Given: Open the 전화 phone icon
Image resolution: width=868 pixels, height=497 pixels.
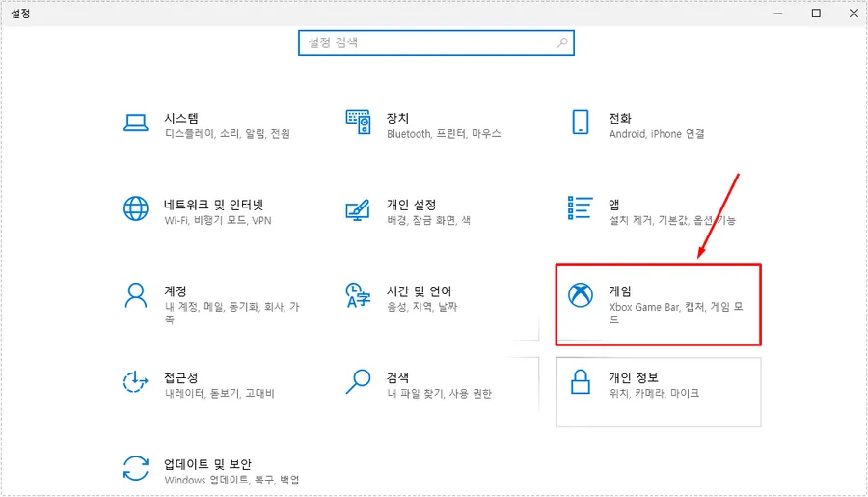Looking at the screenshot, I should (581, 122).
